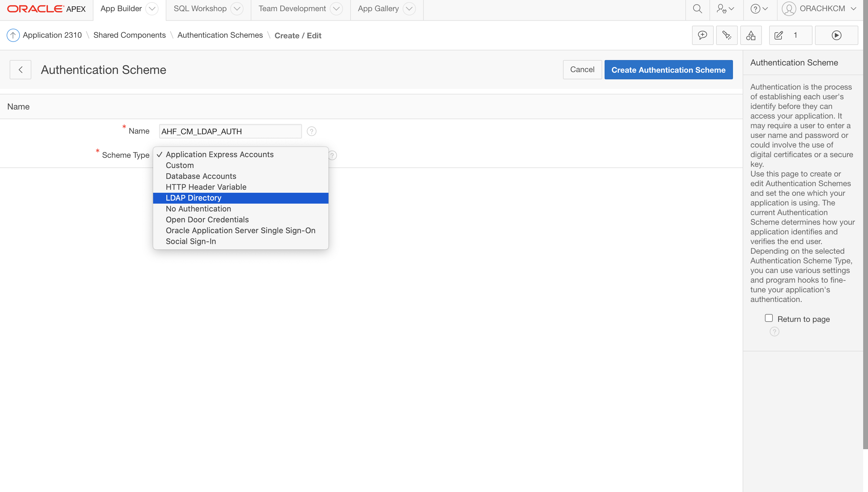Select LDAP Directory from scheme list
This screenshot has width=868, height=492.
click(193, 198)
